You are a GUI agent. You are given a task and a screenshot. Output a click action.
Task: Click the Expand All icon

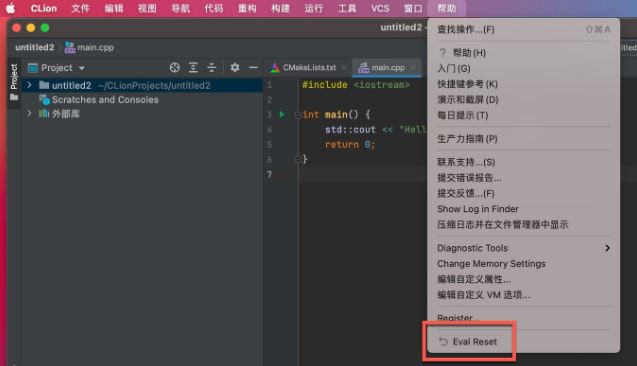coord(193,68)
